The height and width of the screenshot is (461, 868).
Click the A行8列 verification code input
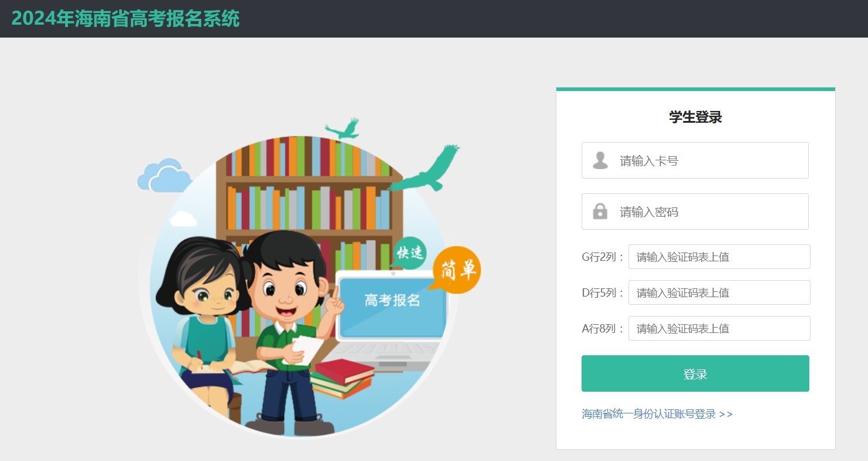719,328
